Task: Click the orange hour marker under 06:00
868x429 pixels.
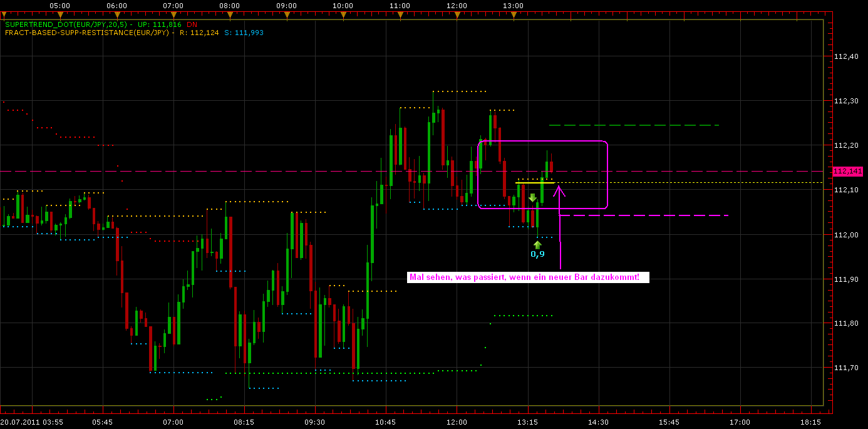Action: (116, 14)
